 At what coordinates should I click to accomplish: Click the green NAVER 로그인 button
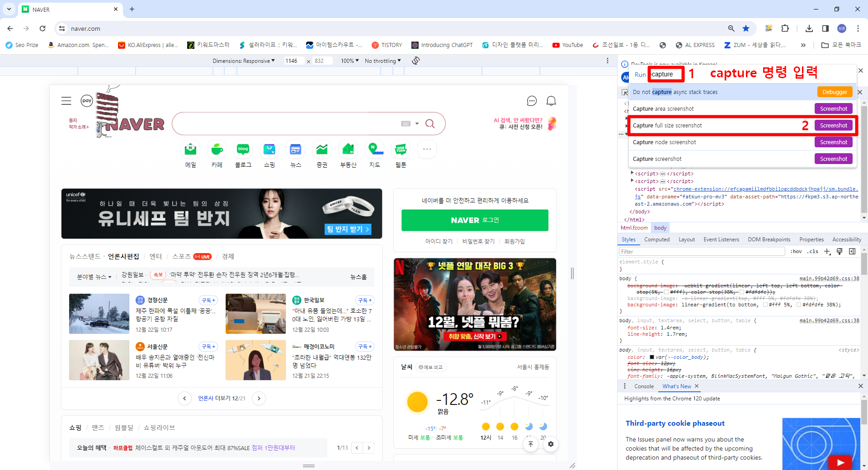pyautogui.click(x=475, y=220)
